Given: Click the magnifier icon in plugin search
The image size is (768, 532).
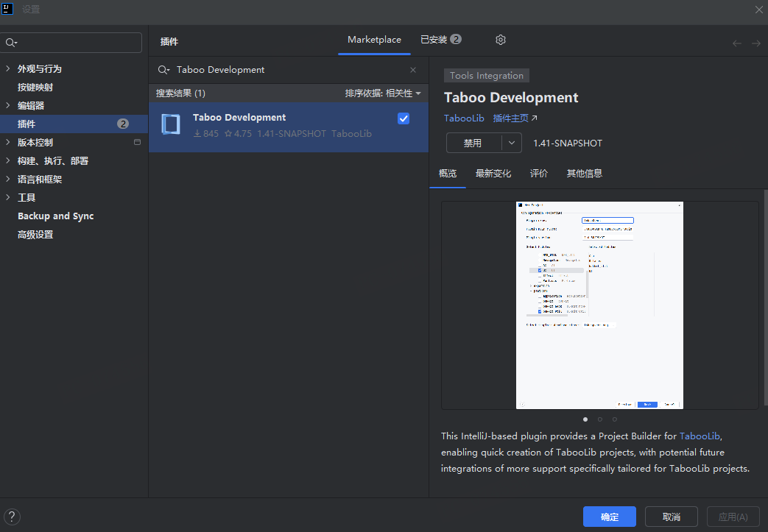Looking at the screenshot, I should [163, 70].
